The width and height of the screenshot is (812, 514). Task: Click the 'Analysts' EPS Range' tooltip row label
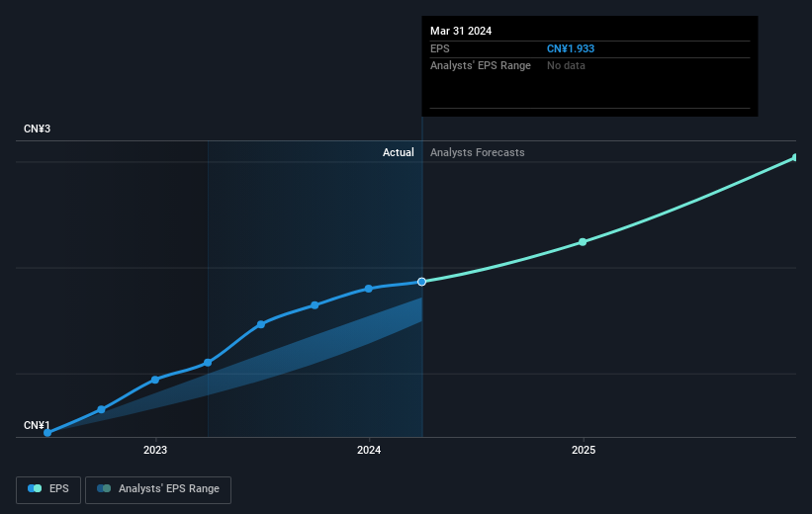481,66
